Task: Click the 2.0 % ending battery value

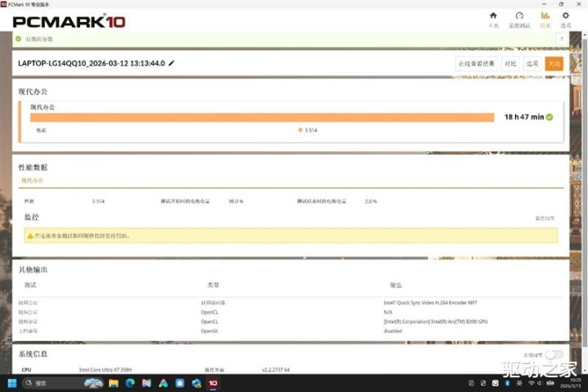Action: click(x=371, y=201)
